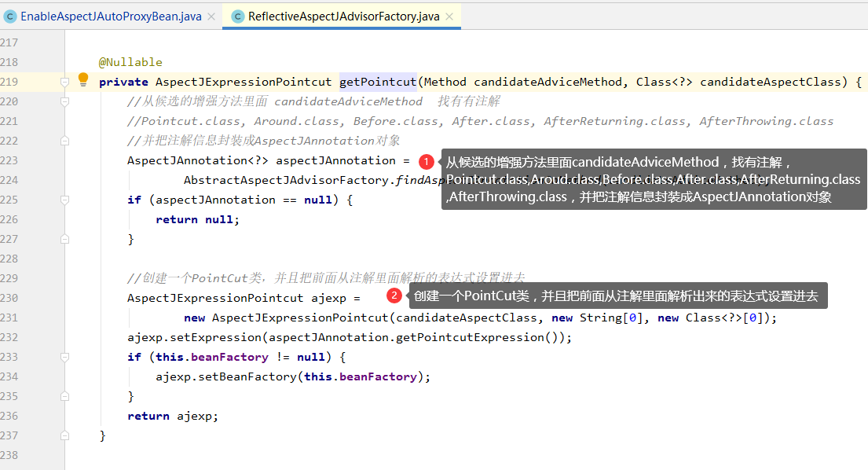Viewport: 868px width, 470px height.
Task: Click the Pointcut.class comment on line 221
Action: coord(190,121)
